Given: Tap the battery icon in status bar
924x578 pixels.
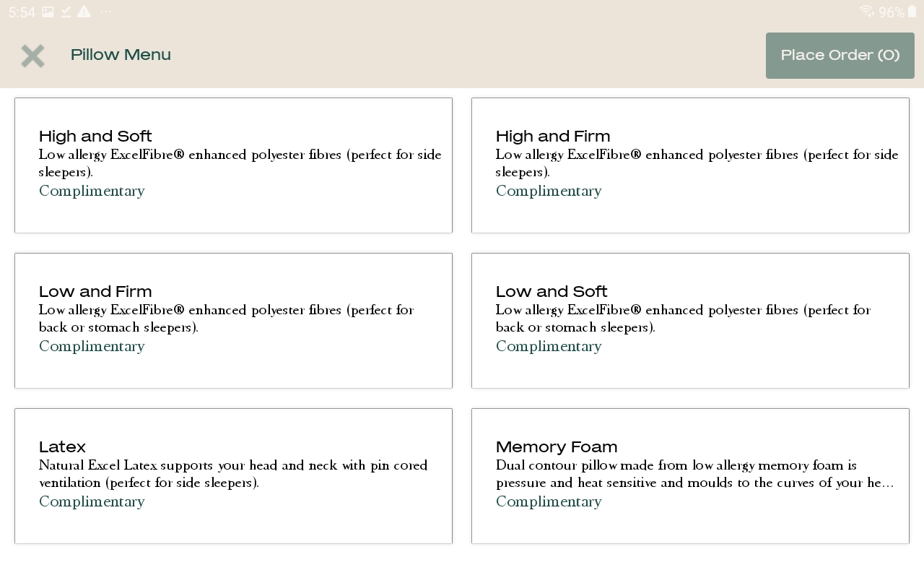Looking at the screenshot, I should pyautogui.click(x=912, y=12).
